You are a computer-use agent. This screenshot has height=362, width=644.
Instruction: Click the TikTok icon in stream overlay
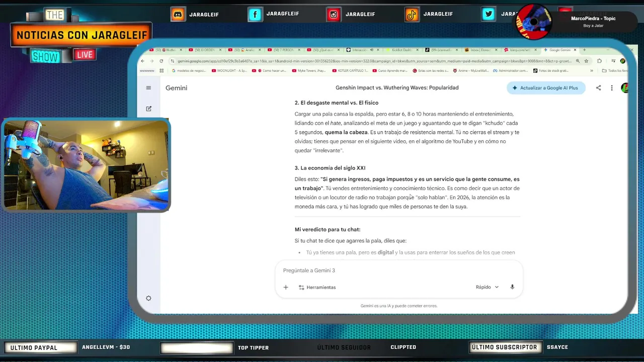(x=412, y=14)
